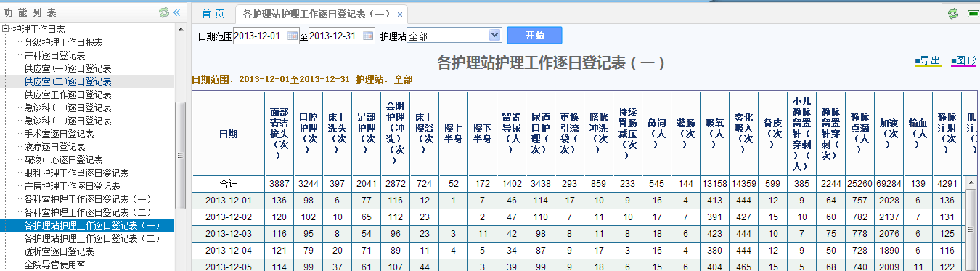
Task: Open 液疗逐日登记表
Action: coord(54,147)
